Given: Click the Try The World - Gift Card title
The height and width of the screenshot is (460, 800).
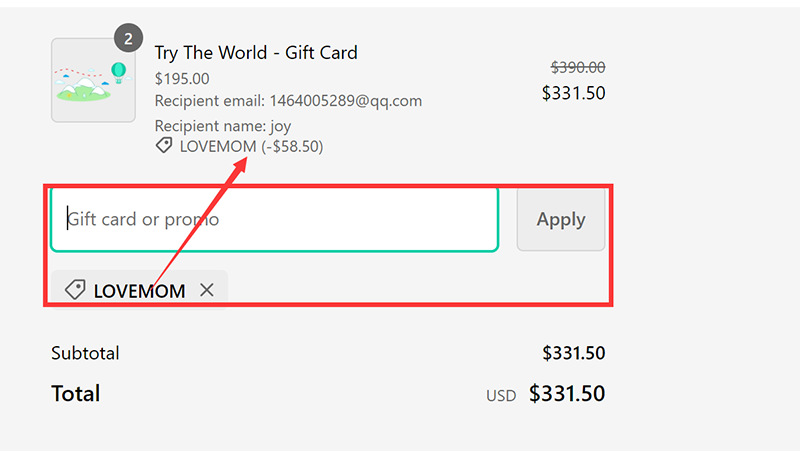Looking at the screenshot, I should pos(256,53).
